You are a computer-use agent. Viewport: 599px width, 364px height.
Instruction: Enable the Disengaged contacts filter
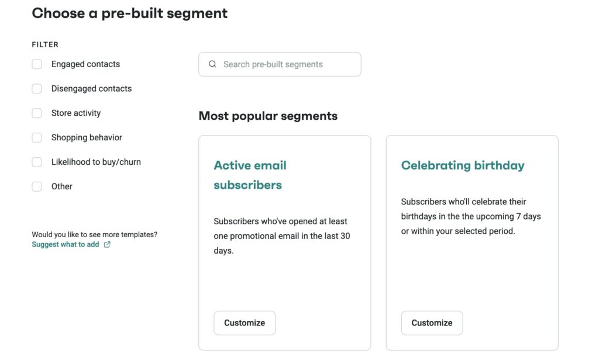coord(37,88)
